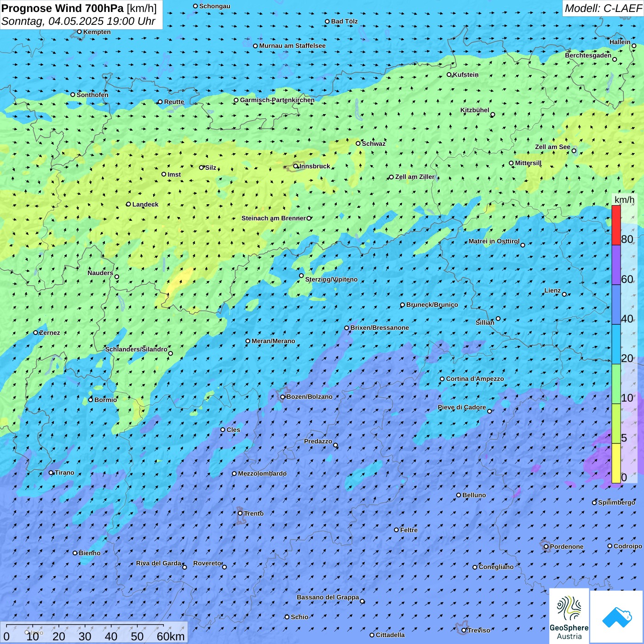Viewport: 644px width, 644px height.
Task: Click the 'Zernez' label
Action: [50, 333]
